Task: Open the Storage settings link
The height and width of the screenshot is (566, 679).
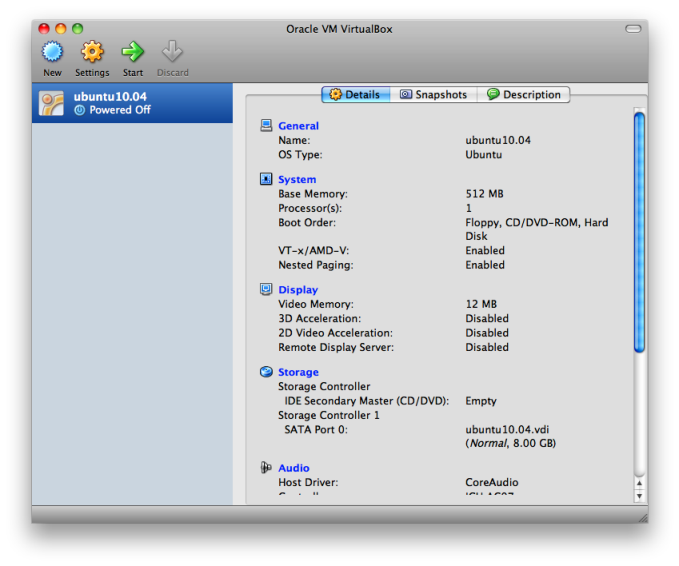Action: [x=298, y=372]
